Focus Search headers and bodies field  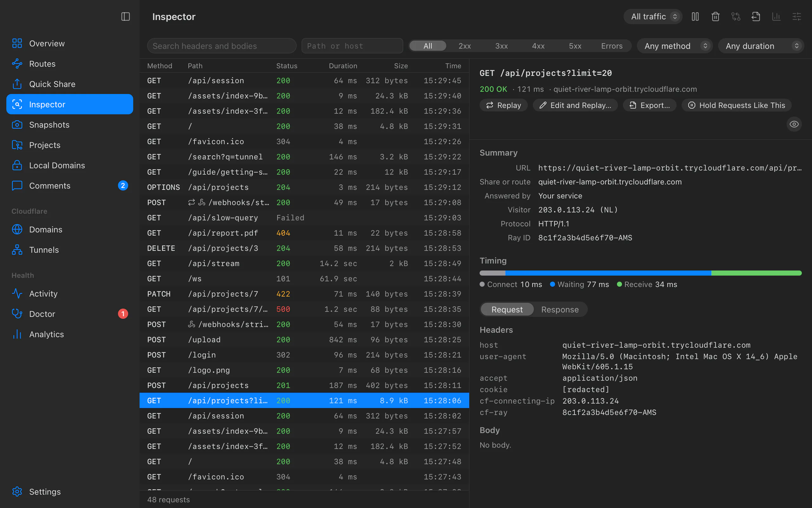point(222,46)
